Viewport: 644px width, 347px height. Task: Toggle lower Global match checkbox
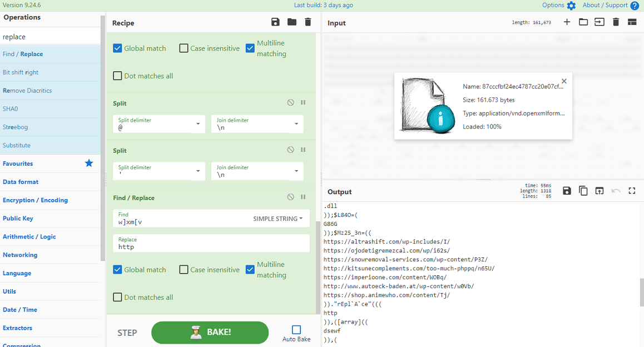[x=117, y=269]
